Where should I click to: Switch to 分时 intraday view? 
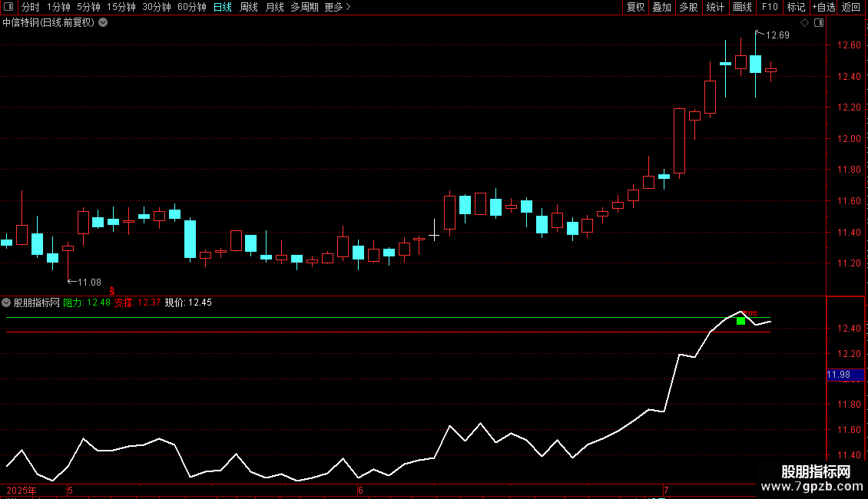pyautogui.click(x=31, y=7)
